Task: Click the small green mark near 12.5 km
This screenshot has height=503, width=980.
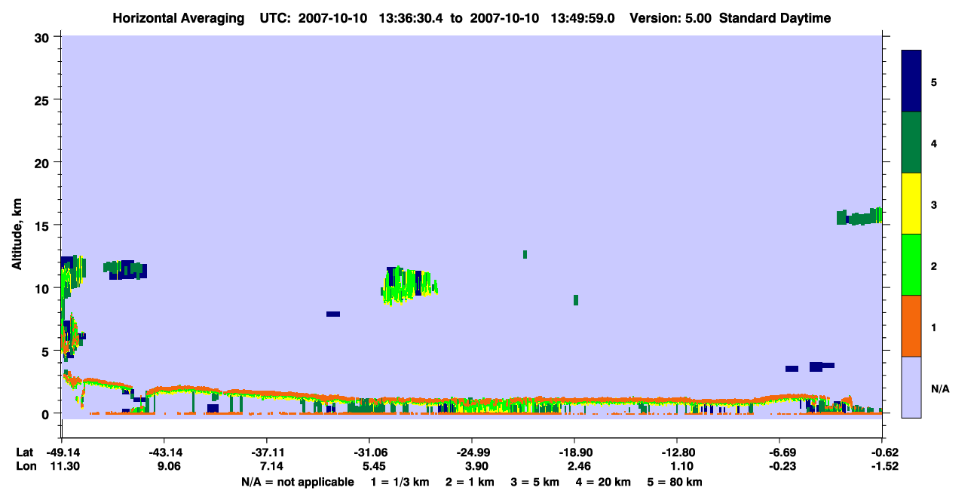Action: tap(525, 254)
